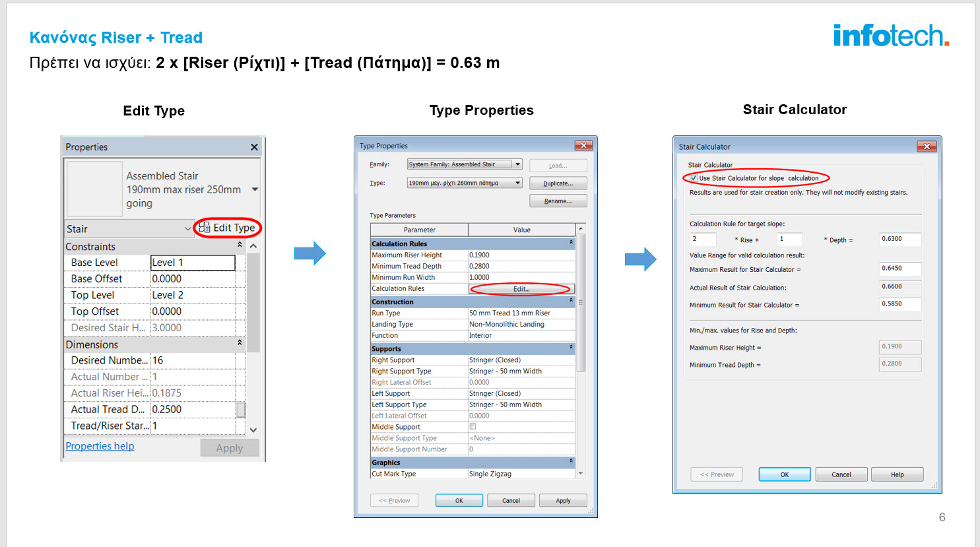980x547 pixels.
Task: Click the Right Support value Stringer (Closed)
Action: (x=521, y=360)
